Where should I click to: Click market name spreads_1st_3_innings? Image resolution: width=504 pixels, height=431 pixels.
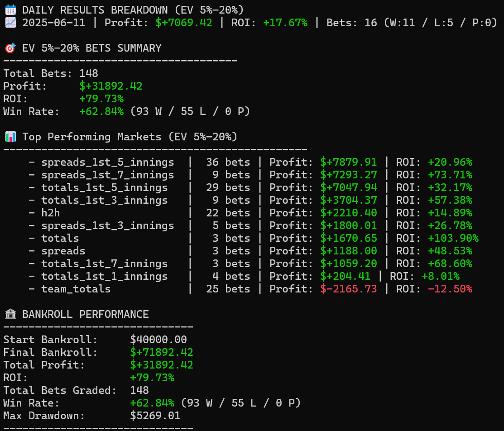pyautogui.click(x=108, y=225)
